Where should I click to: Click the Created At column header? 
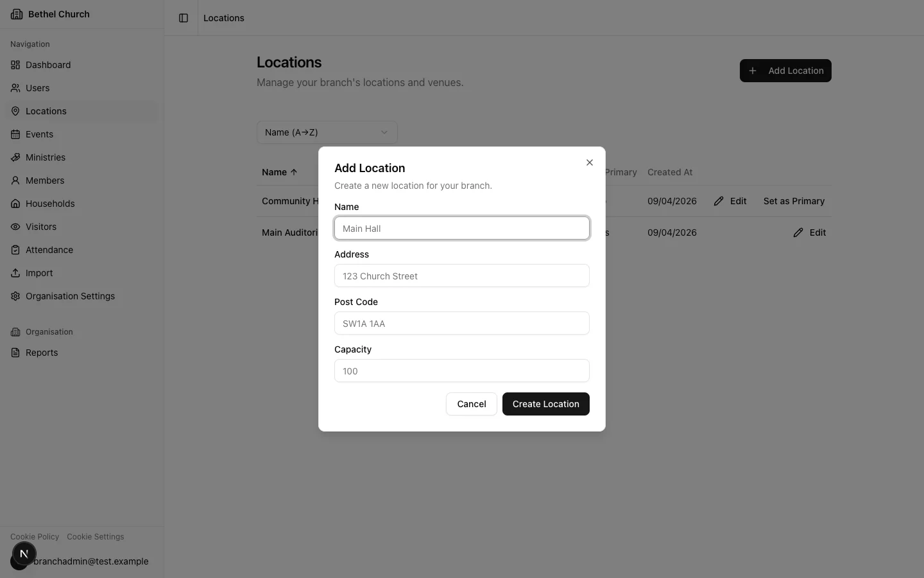pos(670,172)
